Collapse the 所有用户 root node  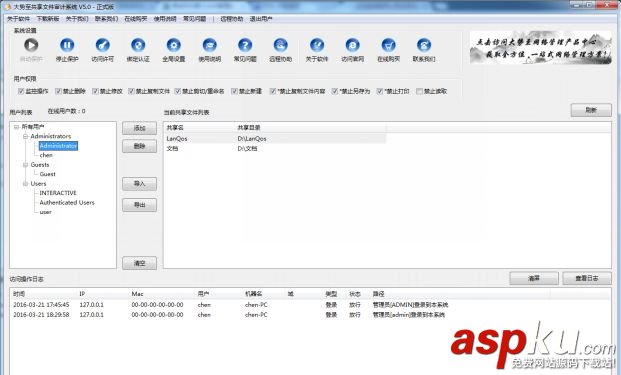[16, 127]
